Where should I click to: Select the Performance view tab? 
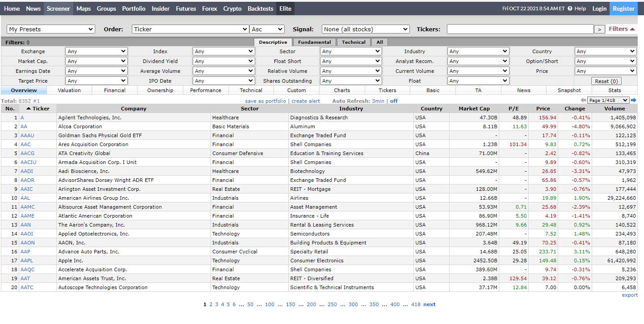[x=206, y=90]
